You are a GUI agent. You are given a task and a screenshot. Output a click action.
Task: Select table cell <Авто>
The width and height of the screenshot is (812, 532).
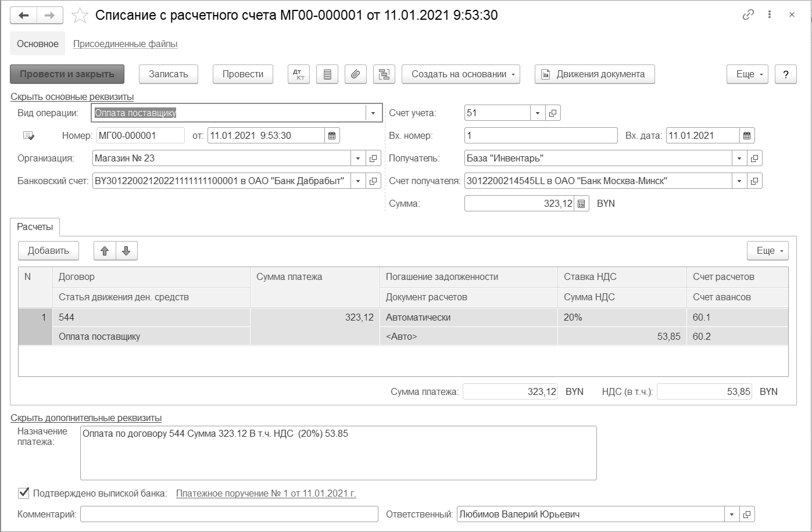pyautogui.click(x=468, y=336)
